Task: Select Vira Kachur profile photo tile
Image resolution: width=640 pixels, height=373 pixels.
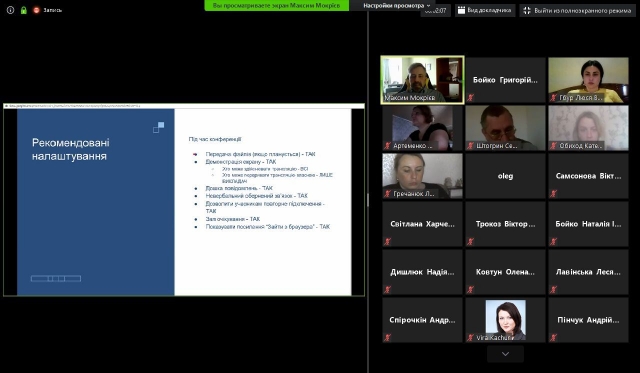Action: [x=505, y=320]
